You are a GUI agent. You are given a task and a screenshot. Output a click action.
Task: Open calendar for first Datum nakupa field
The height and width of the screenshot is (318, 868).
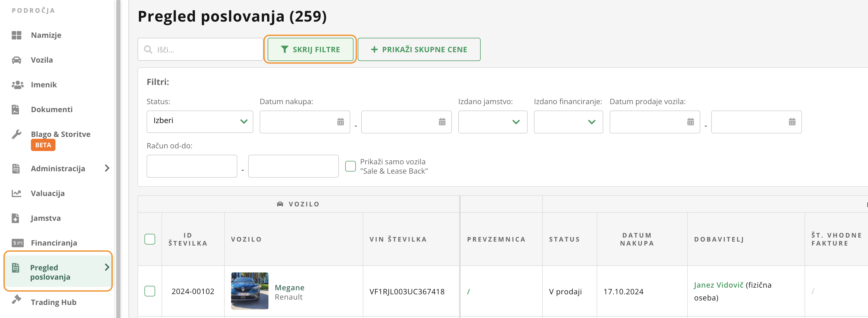tap(340, 122)
